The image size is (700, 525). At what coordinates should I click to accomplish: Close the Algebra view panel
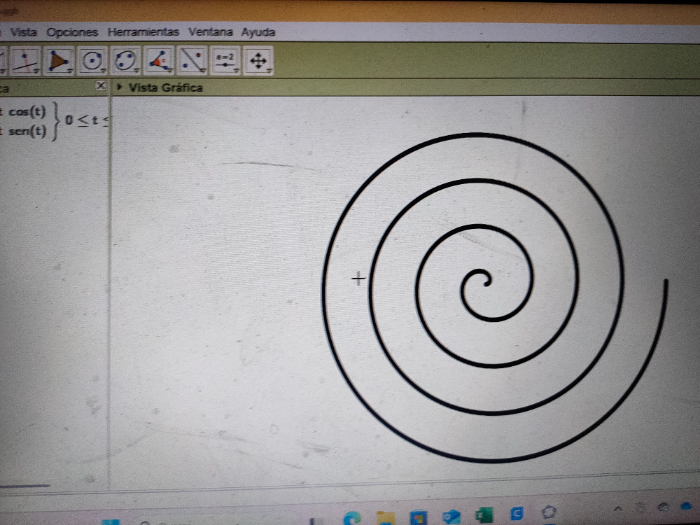[100, 87]
